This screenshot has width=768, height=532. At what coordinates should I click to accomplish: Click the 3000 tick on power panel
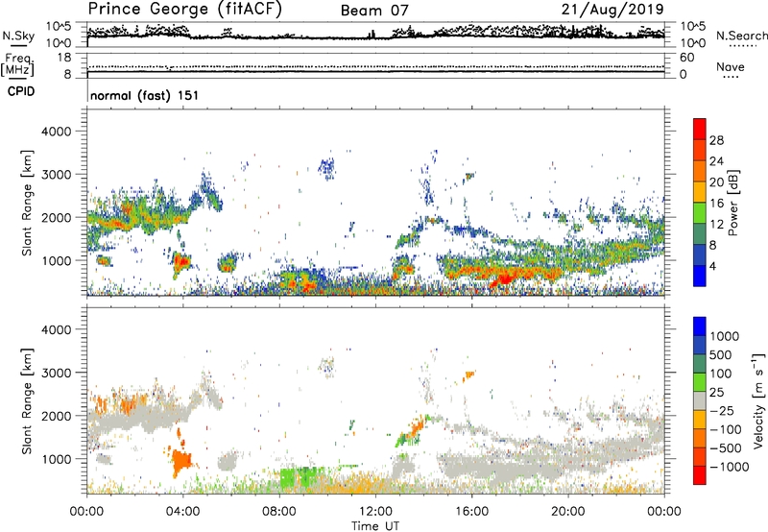(56, 175)
